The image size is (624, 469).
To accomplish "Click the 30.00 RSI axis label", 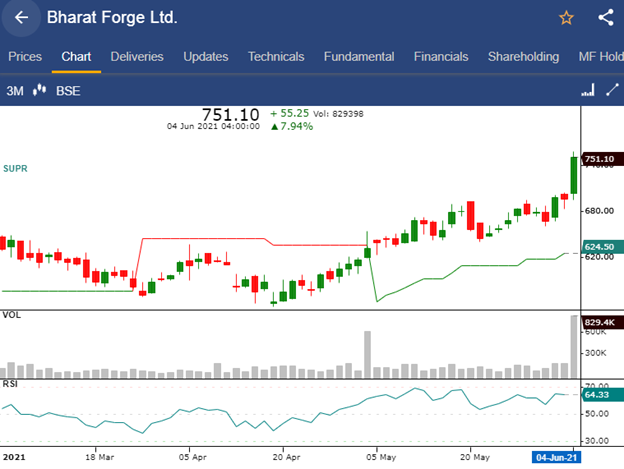I will pos(597,441).
